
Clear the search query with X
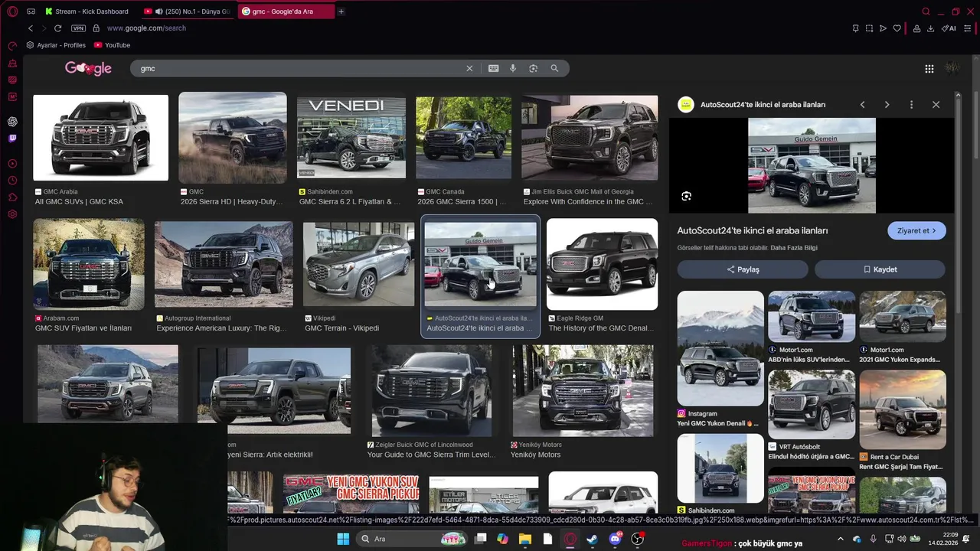[469, 68]
